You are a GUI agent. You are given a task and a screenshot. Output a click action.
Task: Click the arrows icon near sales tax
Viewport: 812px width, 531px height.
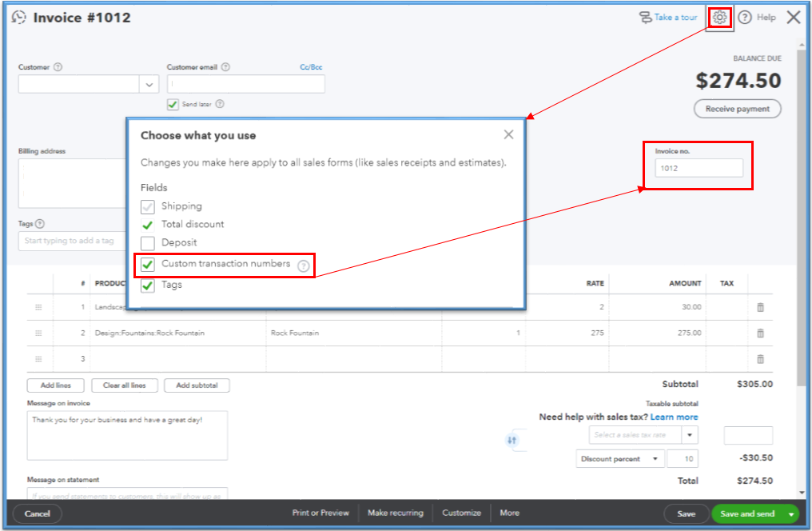[x=513, y=440]
